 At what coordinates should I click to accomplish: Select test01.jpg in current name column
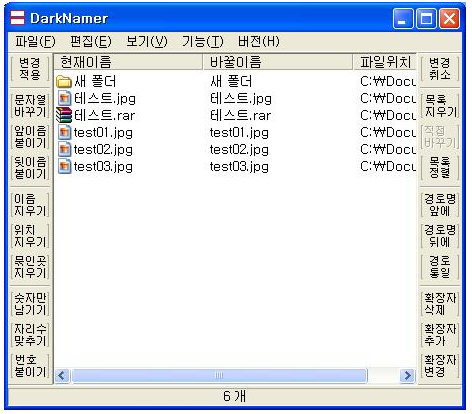pos(103,133)
